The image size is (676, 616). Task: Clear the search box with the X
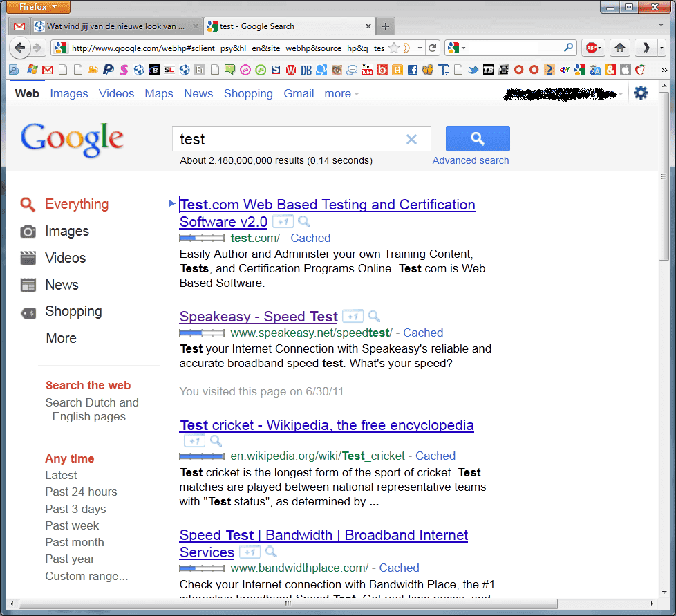pyautogui.click(x=411, y=140)
